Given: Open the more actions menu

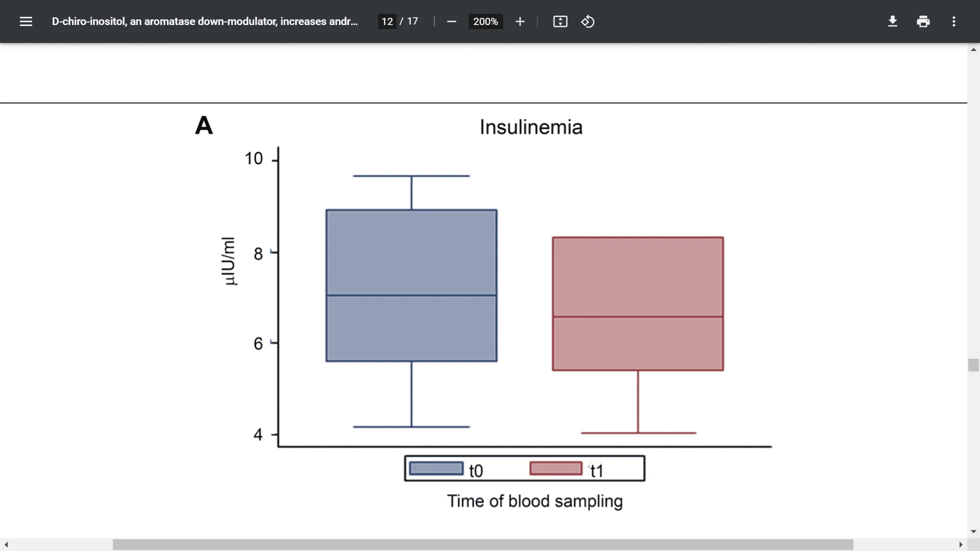Looking at the screenshot, I should (x=954, y=21).
